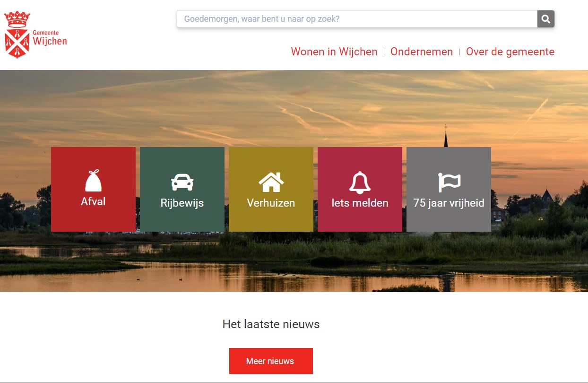Click the Wijchen coat of arms logo

pos(17,35)
